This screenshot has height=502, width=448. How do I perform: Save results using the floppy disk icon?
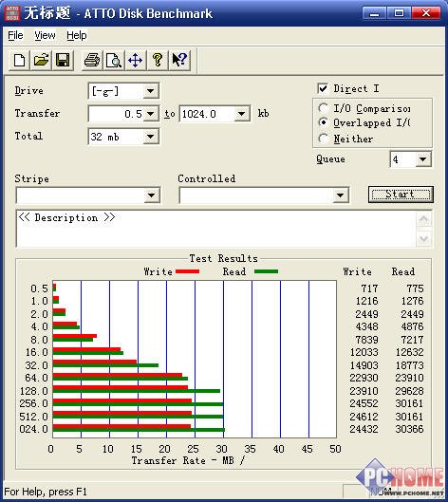pos(63,60)
